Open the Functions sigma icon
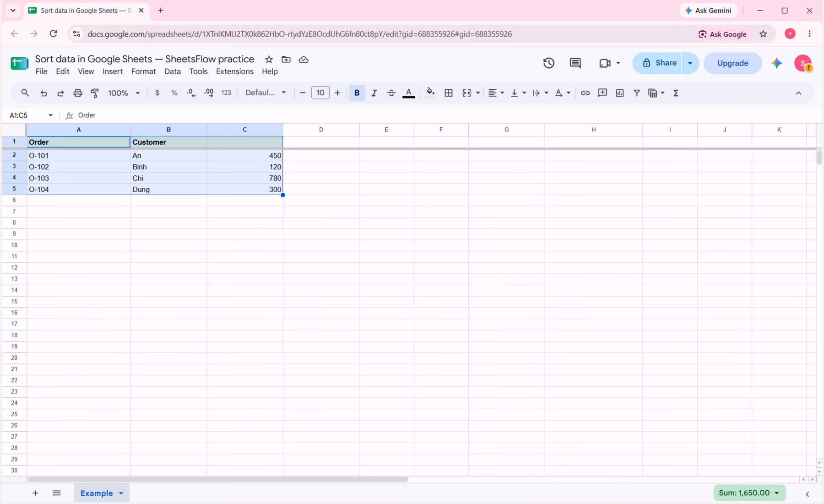 click(676, 93)
